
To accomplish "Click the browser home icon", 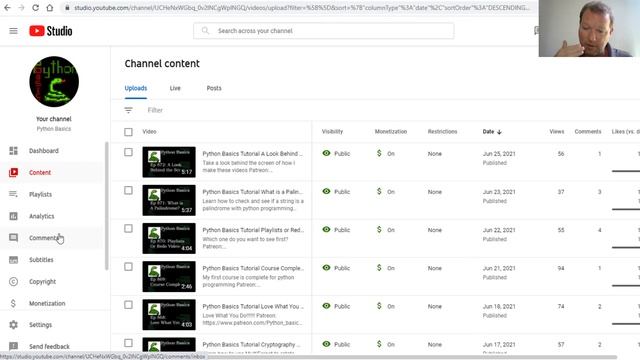I will tap(50, 8).
